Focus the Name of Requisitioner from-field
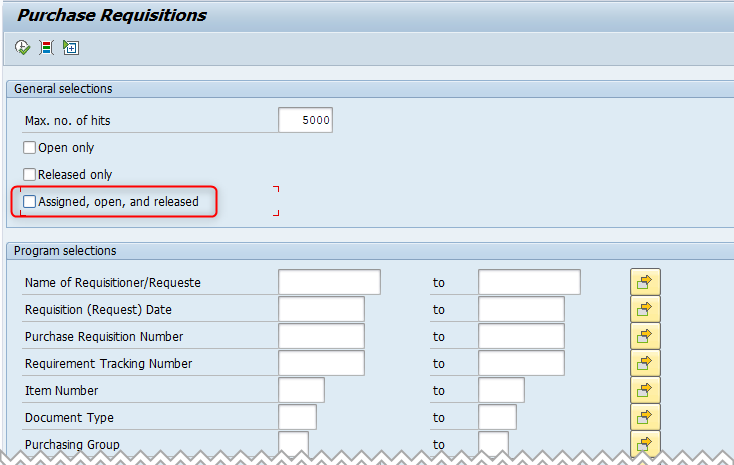This screenshot has width=734, height=465. 329,282
